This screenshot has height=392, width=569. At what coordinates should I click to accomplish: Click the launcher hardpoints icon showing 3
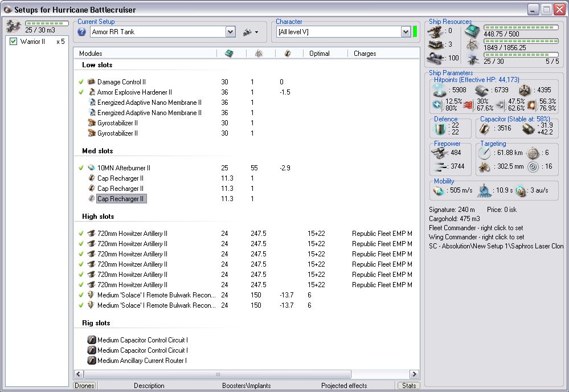[x=436, y=44]
